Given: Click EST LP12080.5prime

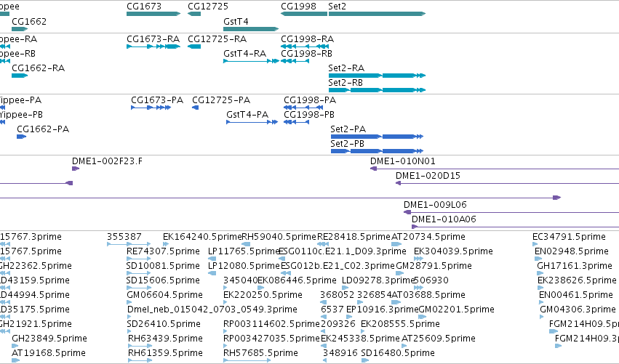Looking at the screenshot, I should 244,266.
